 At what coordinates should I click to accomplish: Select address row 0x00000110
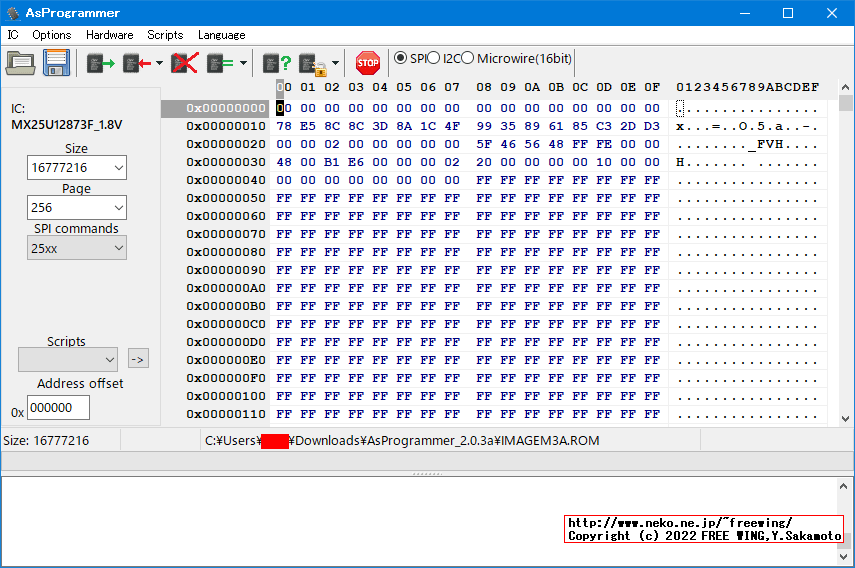226,414
